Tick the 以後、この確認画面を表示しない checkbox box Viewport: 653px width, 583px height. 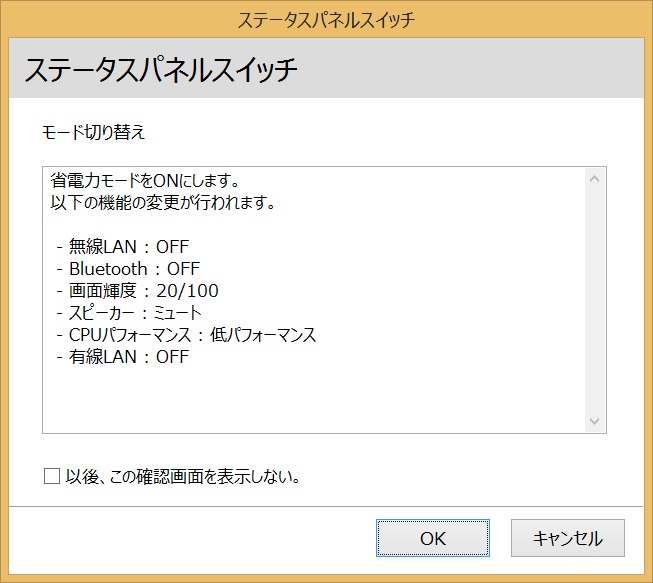(52, 476)
